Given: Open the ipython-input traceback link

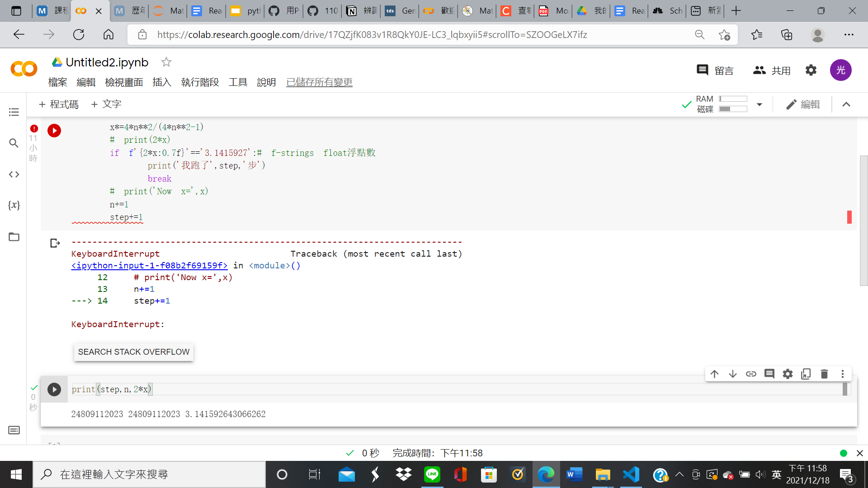Looking at the screenshot, I should tap(149, 266).
